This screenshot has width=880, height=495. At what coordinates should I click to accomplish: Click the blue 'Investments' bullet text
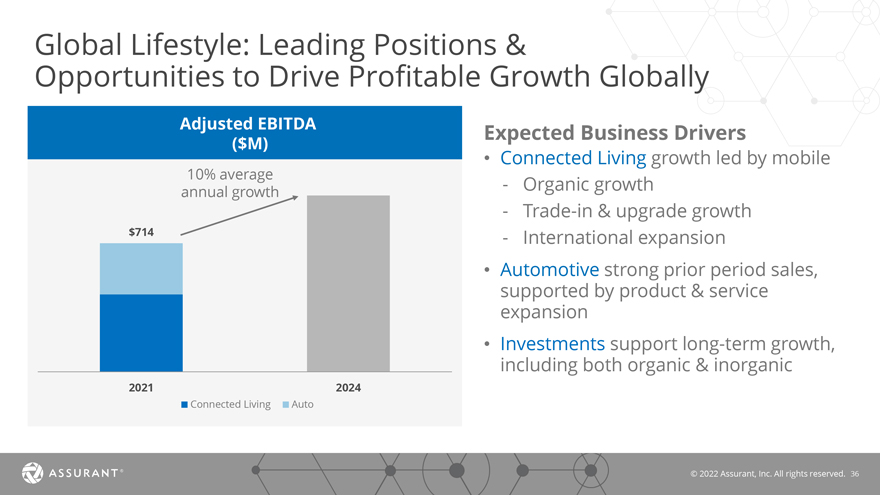point(552,343)
